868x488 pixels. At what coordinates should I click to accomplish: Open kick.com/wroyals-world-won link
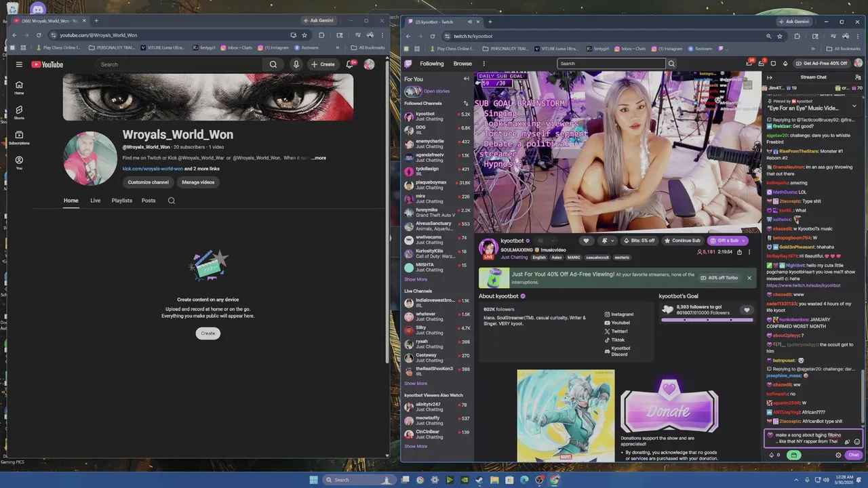tap(153, 169)
